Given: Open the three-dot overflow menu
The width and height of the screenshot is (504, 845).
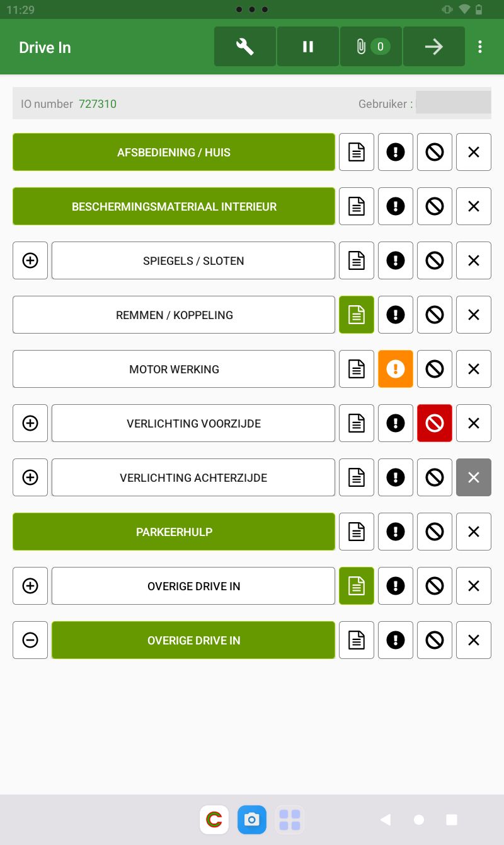Looking at the screenshot, I should tap(480, 47).
